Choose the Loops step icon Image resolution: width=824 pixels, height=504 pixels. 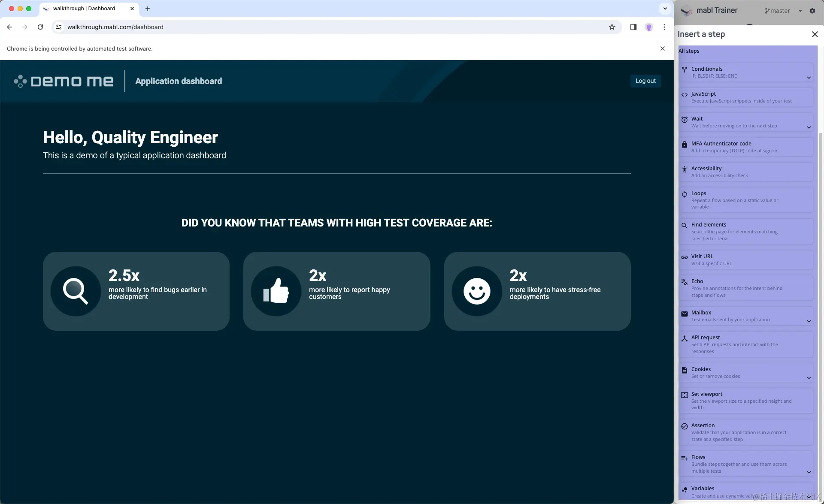coord(685,194)
